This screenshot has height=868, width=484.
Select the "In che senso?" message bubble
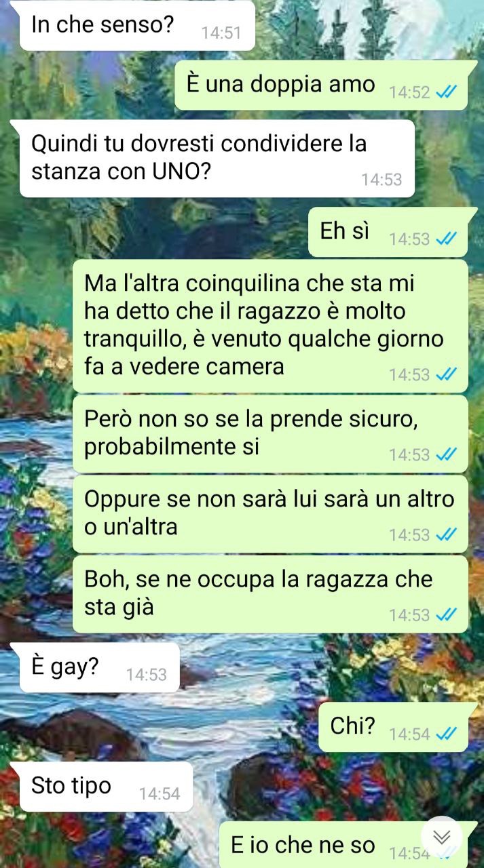tap(137, 26)
